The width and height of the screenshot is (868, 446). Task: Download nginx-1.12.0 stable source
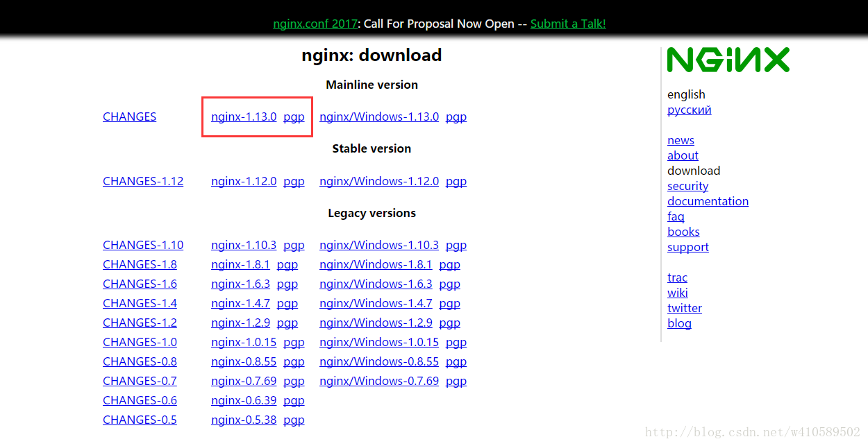(244, 181)
